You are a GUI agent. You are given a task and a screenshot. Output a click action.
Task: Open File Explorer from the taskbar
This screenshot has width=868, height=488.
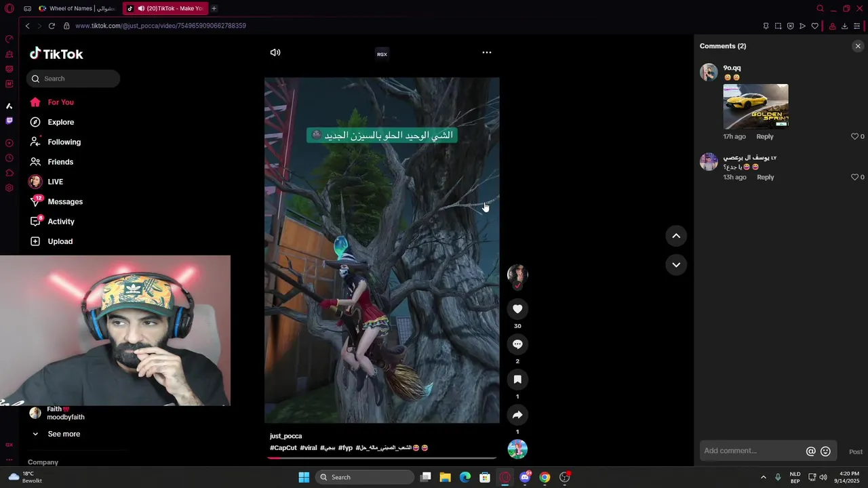click(x=445, y=477)
